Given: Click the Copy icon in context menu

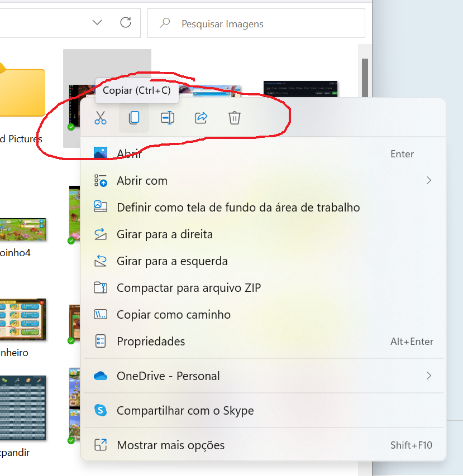Looking at the screenshot, I should pyautogui.click(x=134, y=118).
